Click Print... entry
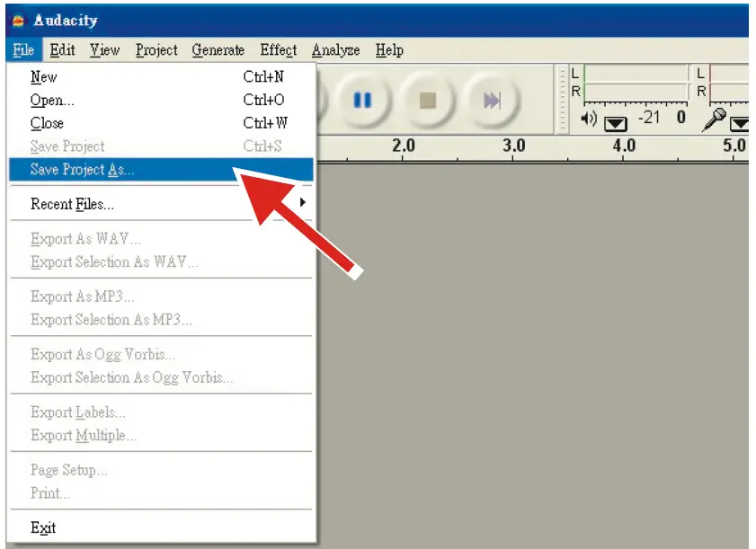The image size is (756, 549). click(x=161, y=493)
